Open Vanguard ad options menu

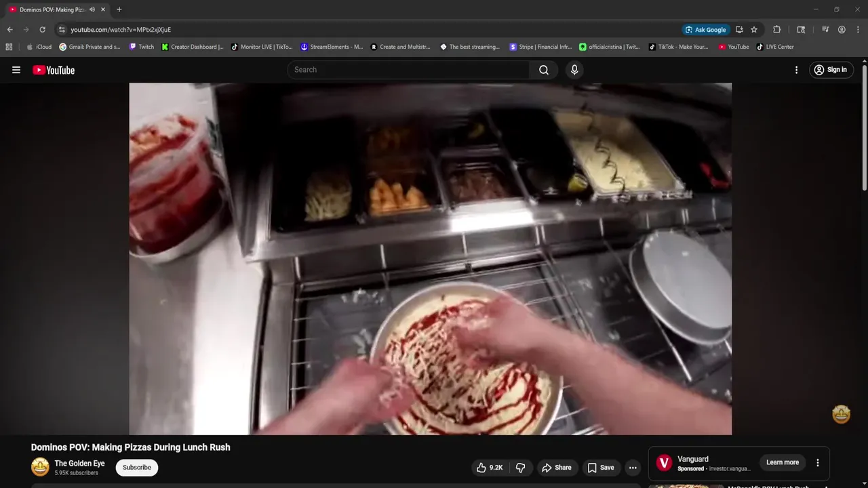817,462
